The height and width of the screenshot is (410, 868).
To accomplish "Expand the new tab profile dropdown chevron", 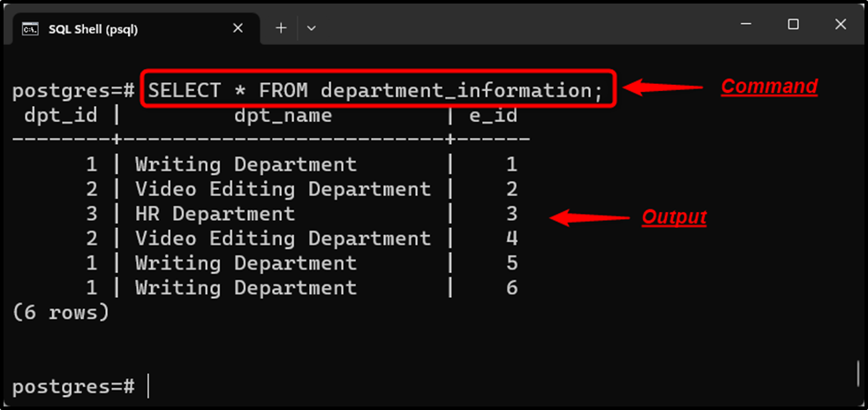I will point(311,28).
